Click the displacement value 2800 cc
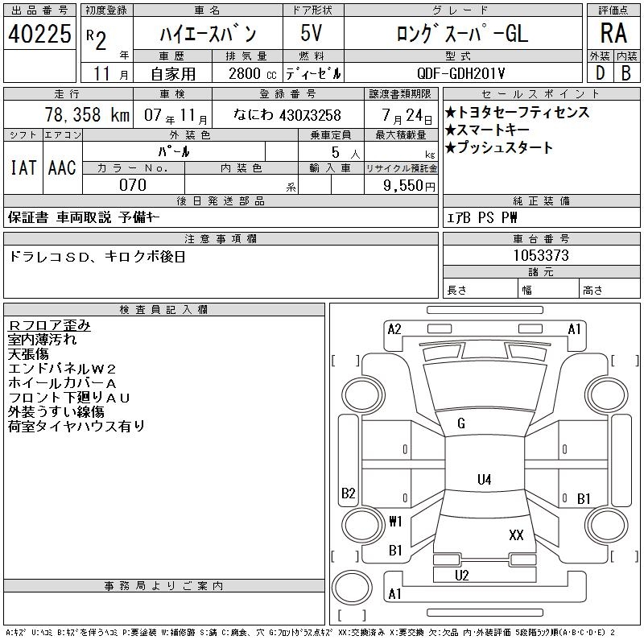Viewport: 644px width, 644px height. (252, 73)
